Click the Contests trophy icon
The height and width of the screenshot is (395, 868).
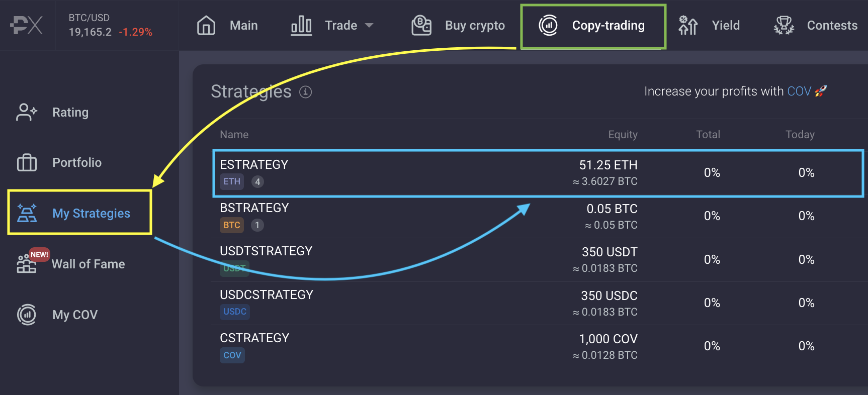click(x=784, y=25)
